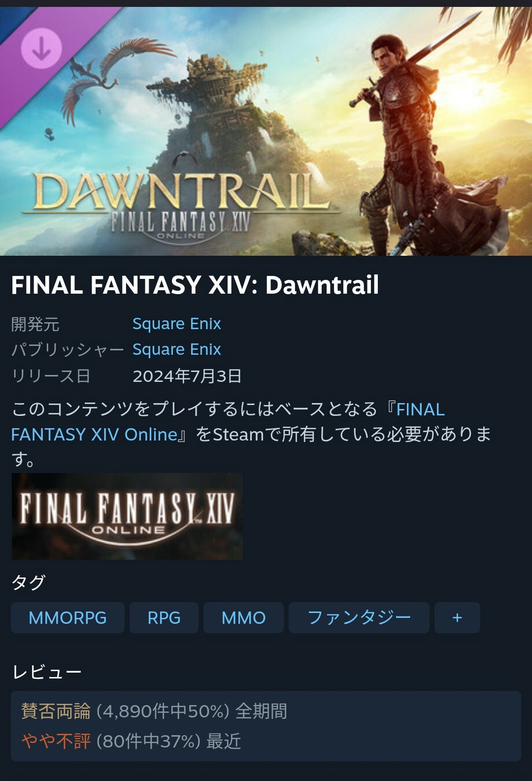Open the やや不評 recent review summary
This screenshot has width=532, height=781.
coord(131,741)
